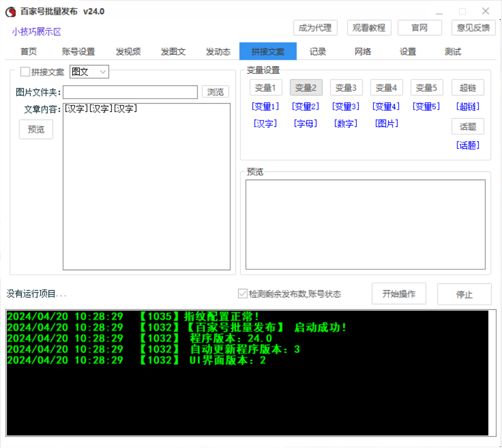
Task: Go to the 发视频 tab
Action: (x=128, y=51)
